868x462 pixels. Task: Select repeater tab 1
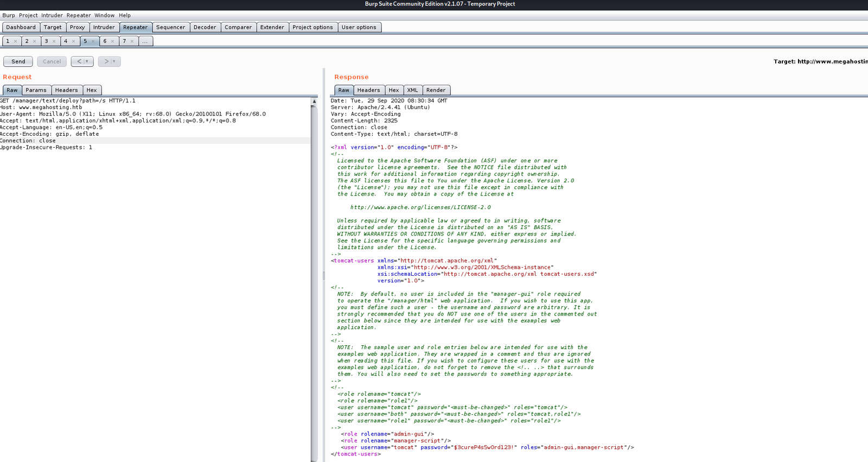click(8, 41)
